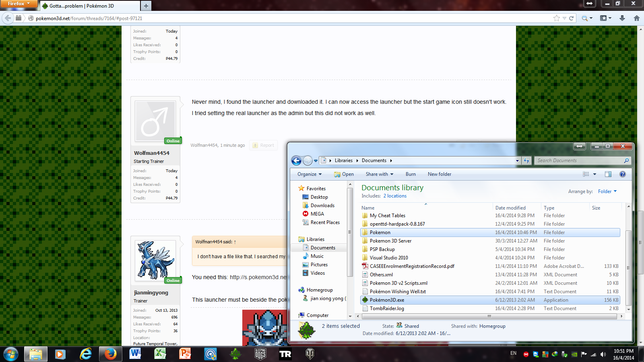Switch to the Gotta...problem Pokémon 3D tab

[89, 6]
